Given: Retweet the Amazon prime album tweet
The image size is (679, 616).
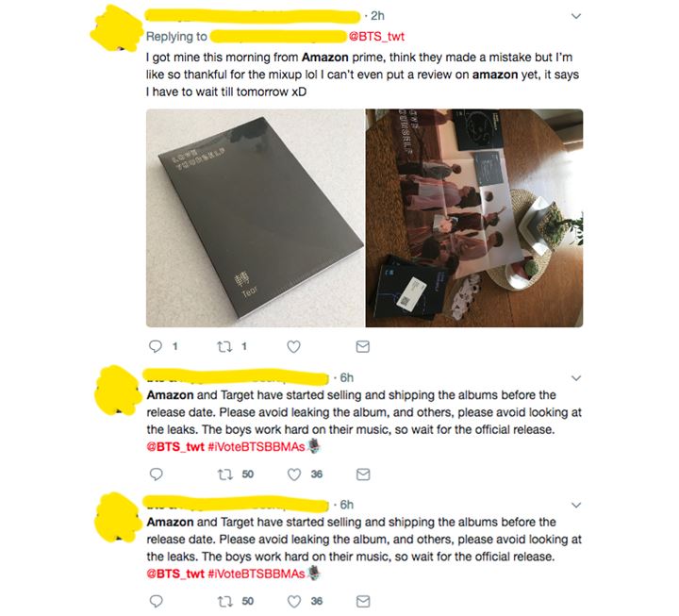Looking at the screenshot, I should [224, 346].
